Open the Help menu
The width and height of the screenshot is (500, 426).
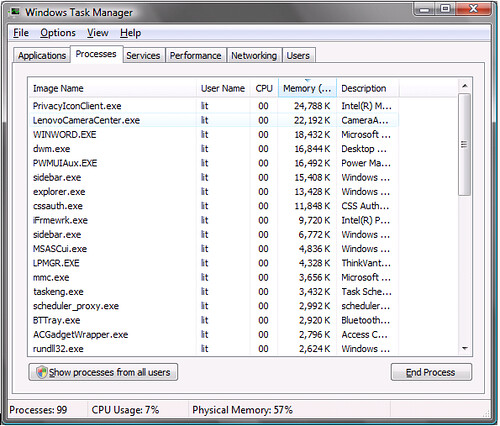click(130, 33)
